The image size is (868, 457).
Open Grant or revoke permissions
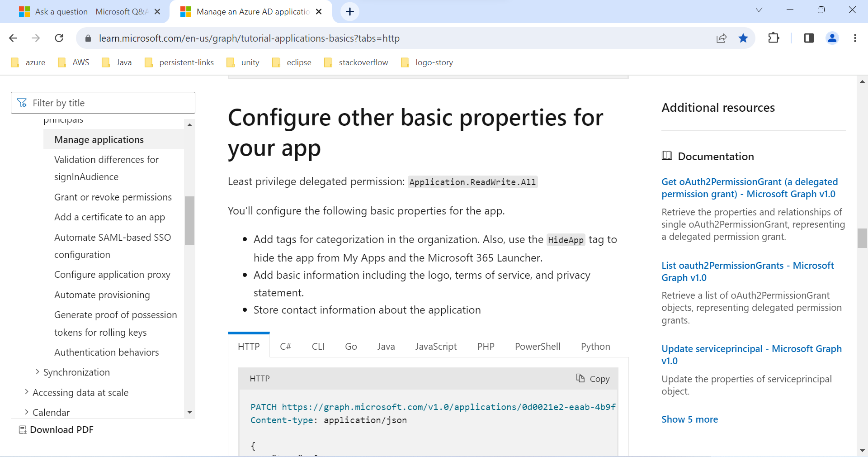[x=113, y=197]
